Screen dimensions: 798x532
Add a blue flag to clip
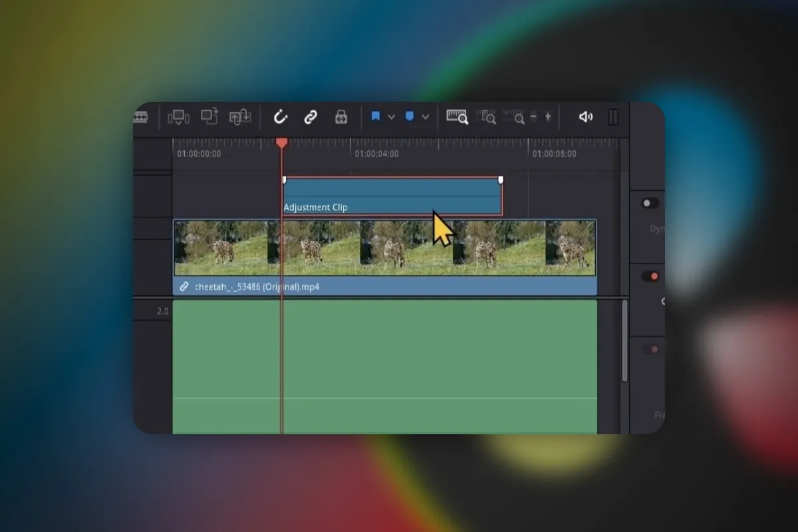pos(375,117)
